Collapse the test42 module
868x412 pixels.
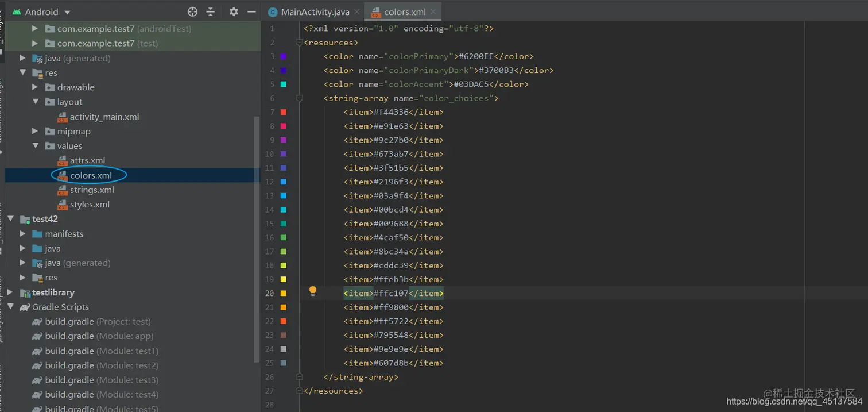pyautogui.click(x=10, y=219)
